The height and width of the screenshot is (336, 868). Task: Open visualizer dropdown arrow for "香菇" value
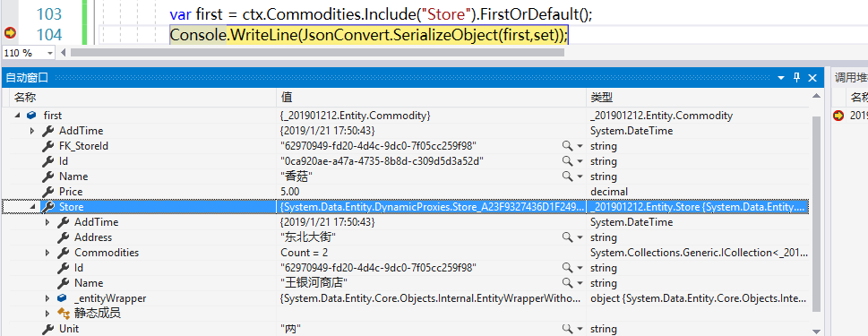click(580, 177)
